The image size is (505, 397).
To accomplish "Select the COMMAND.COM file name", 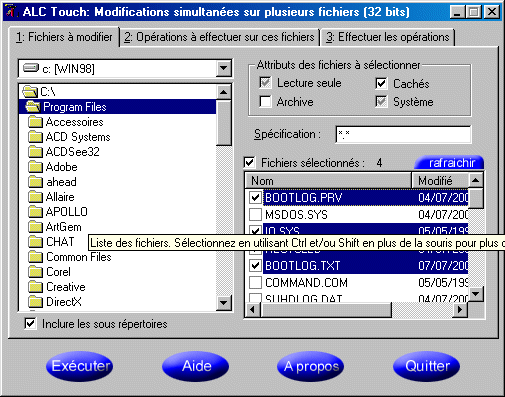I will click(306, 282).
